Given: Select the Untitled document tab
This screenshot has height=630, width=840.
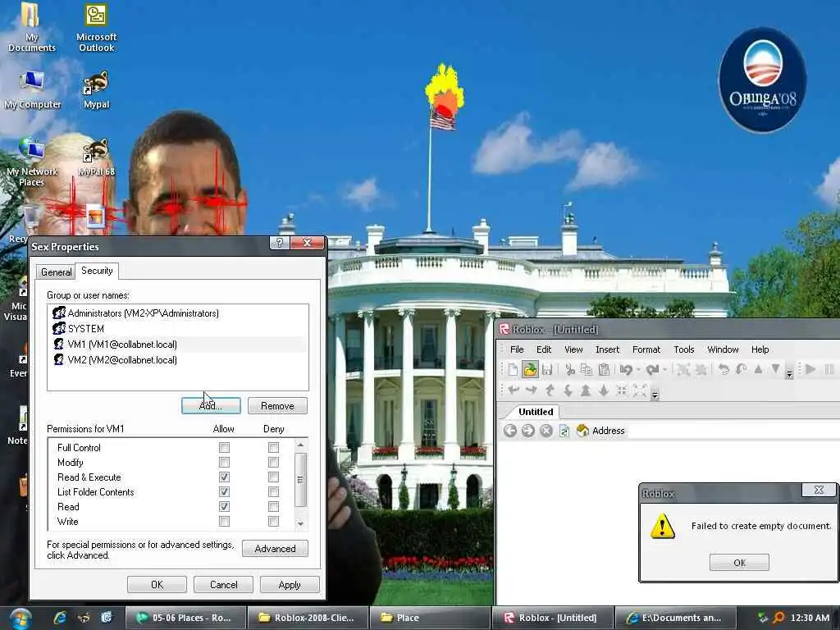Looking at the screenshot, I should tap(536, 412).
